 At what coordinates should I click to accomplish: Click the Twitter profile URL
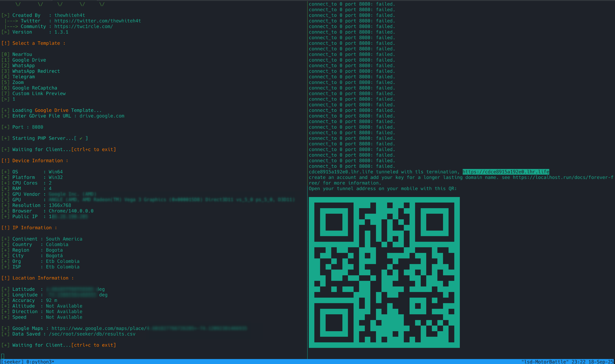(x=97, y=21)
